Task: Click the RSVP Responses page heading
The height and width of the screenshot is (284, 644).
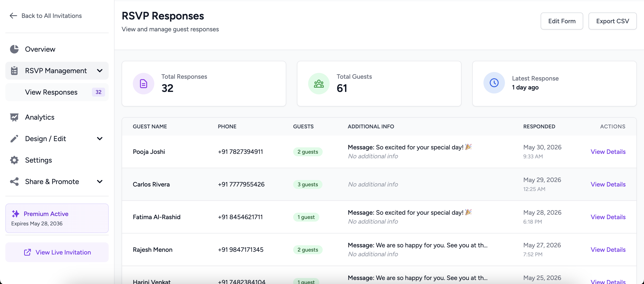Action: click(x=163, y=16)
